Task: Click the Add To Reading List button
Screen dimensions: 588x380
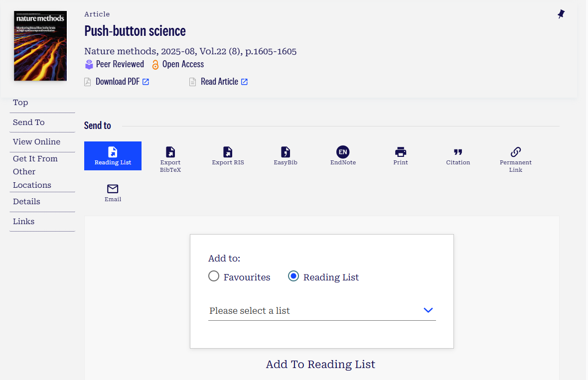Action: pyautogui.click(x=320, y=364)
